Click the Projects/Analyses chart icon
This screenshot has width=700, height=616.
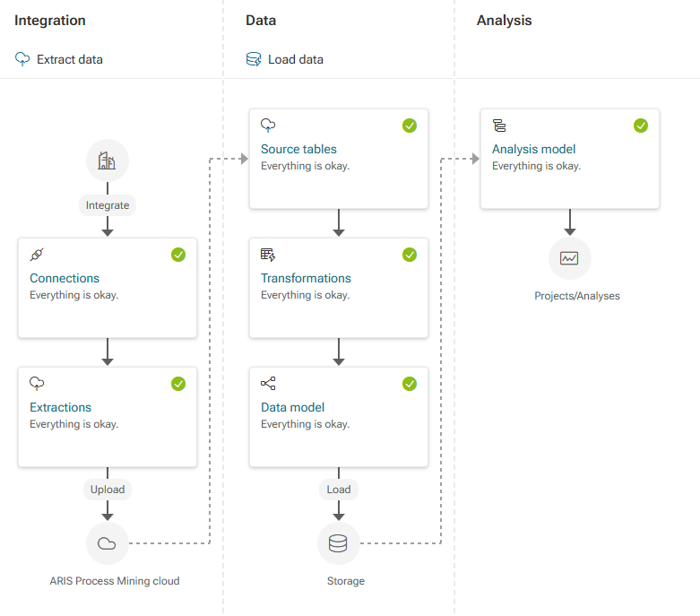pos(570,258)
